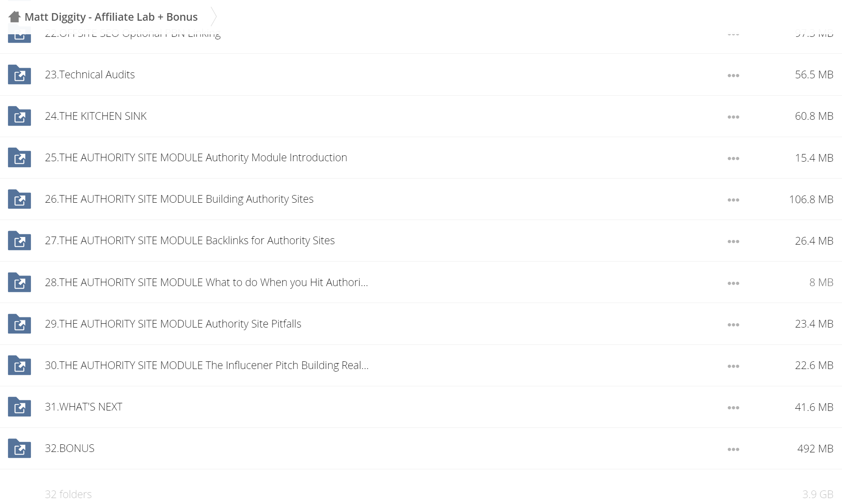Click folder icon for 27 Backlinks for Authority Sites

pyautogui.click(x=19, y=240)
